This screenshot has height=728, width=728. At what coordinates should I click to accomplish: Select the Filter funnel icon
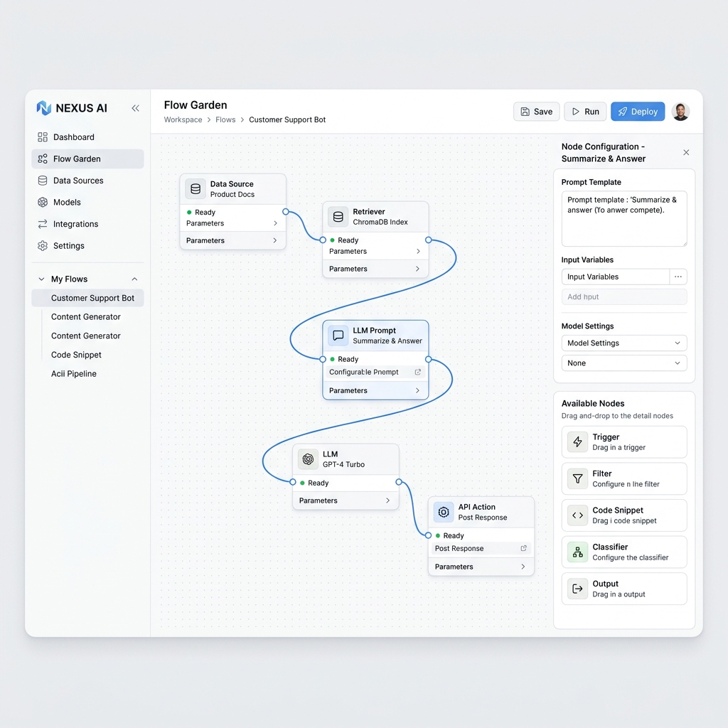(577, 478)
